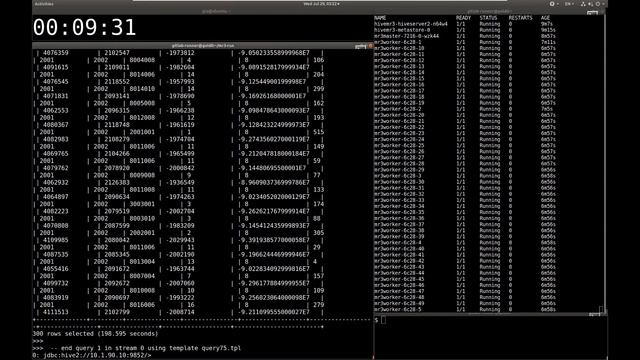Click the volume icon in the top bar
Screen dimensions: 640x360
tap(590, 4)
